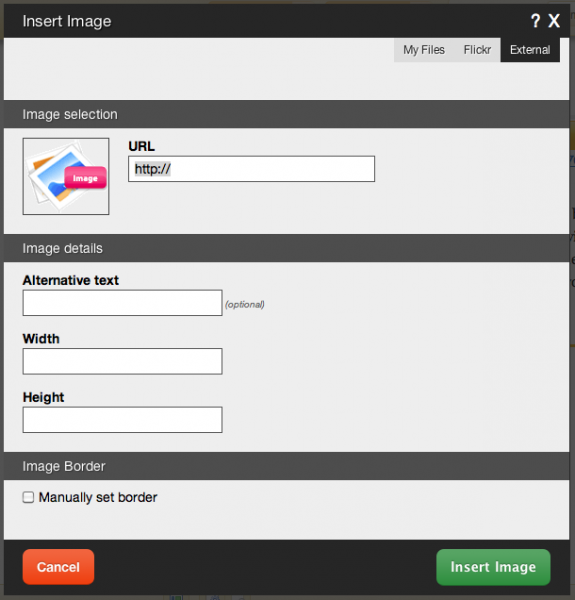Click the Height input box
The height and width of the screenshot is (600, 575).
122,420
